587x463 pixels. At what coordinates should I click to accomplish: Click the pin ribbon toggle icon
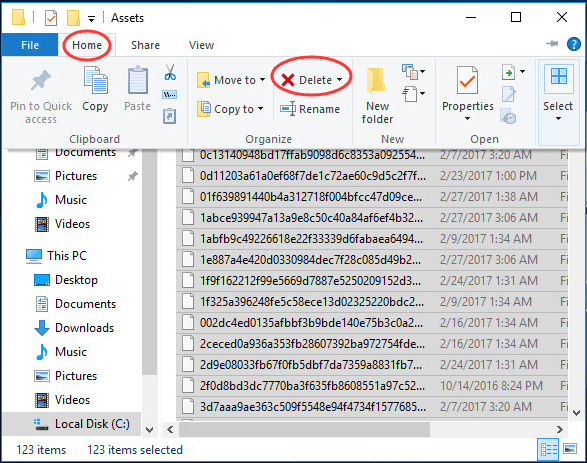[x=552, y=44]
